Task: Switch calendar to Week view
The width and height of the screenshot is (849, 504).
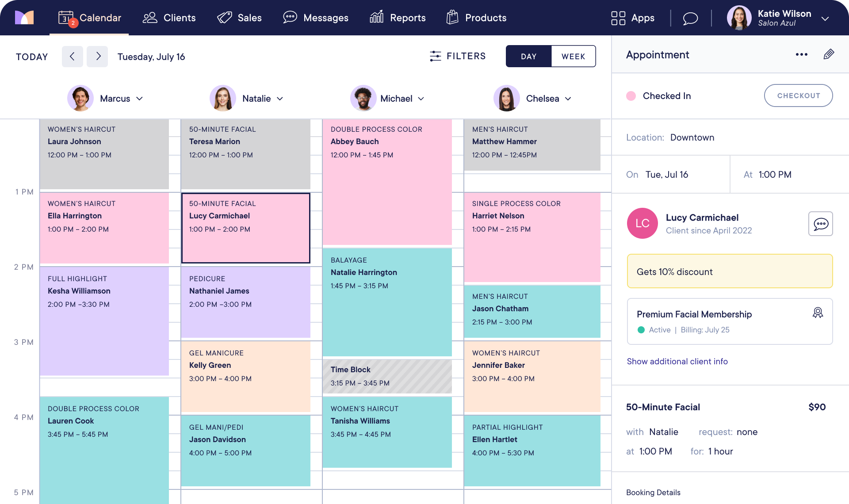Action: click(x=573, y=56)
